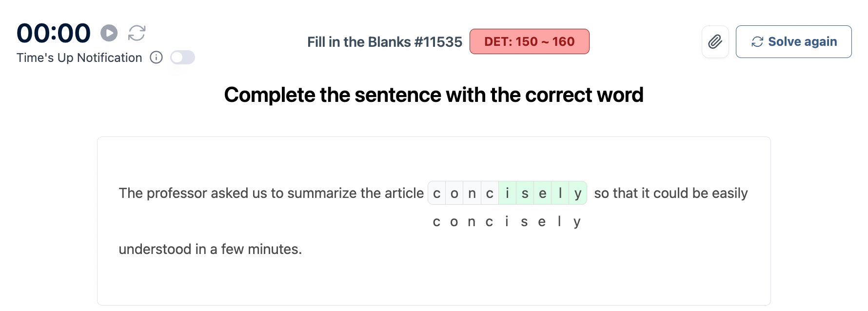The image size is (868, 311).
Task: Click the answer text 'concisely' below the blanks
Action: 507,222
